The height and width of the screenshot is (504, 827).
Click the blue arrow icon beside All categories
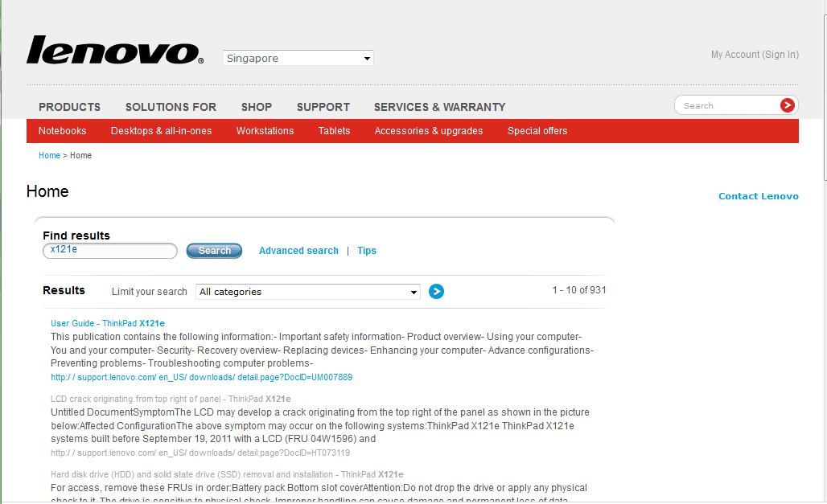(x=436, y=292)
